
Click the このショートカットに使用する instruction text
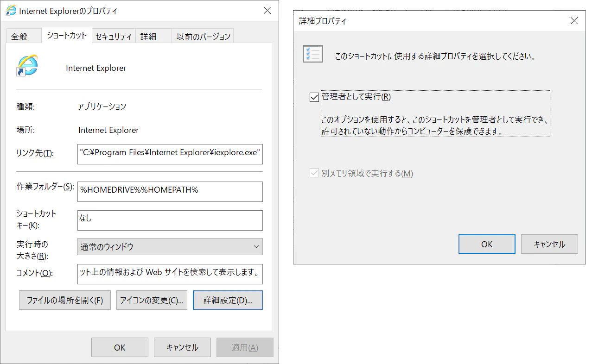[435, 57]
